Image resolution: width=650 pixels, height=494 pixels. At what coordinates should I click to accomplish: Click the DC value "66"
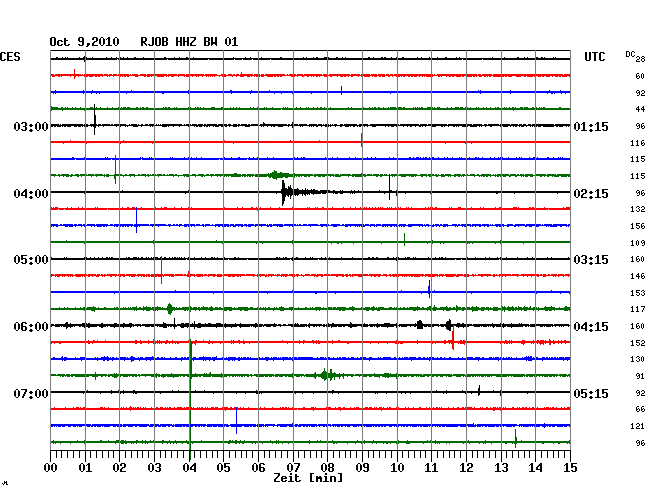[x=640, y=409]
